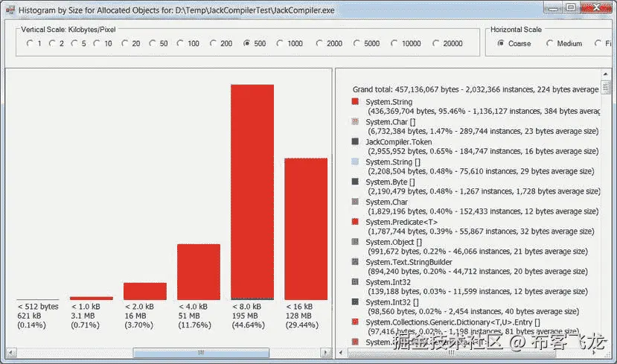Click the System.Object [] legend label

tap(394, 243)
